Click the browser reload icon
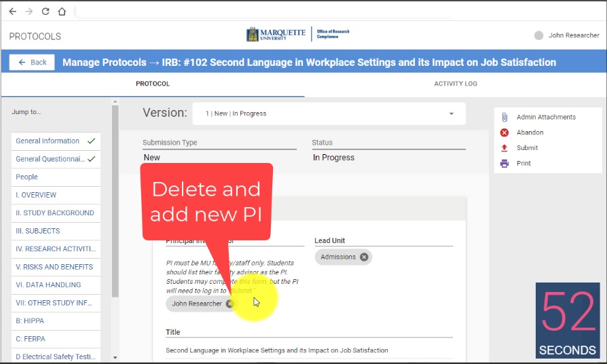 [x=45, y=12]
